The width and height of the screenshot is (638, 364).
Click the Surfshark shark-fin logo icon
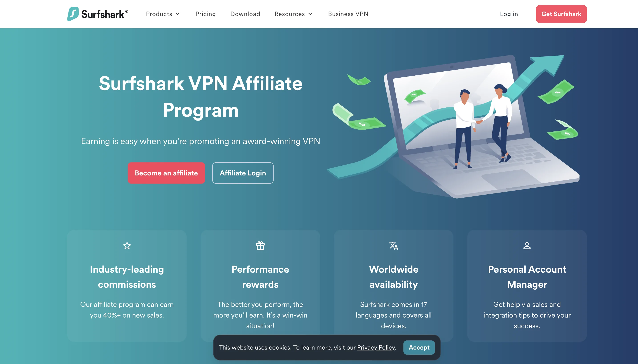coord(73,14)
